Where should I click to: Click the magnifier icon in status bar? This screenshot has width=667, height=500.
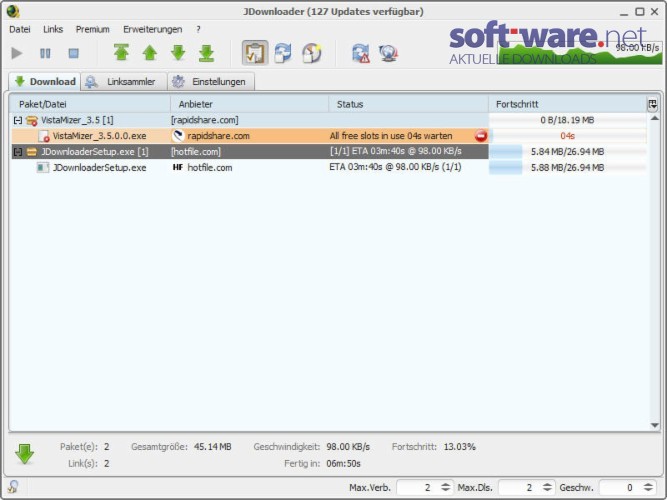pos(13,486)
